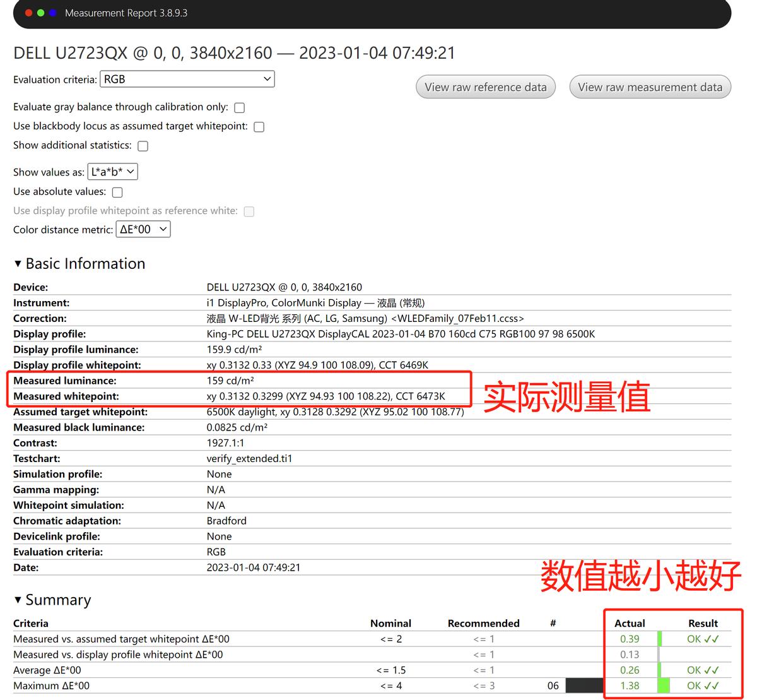Viewport: 757px width, 700px height.
Task: Click the 'View raw reference data' button
Action: coord(485,86)
